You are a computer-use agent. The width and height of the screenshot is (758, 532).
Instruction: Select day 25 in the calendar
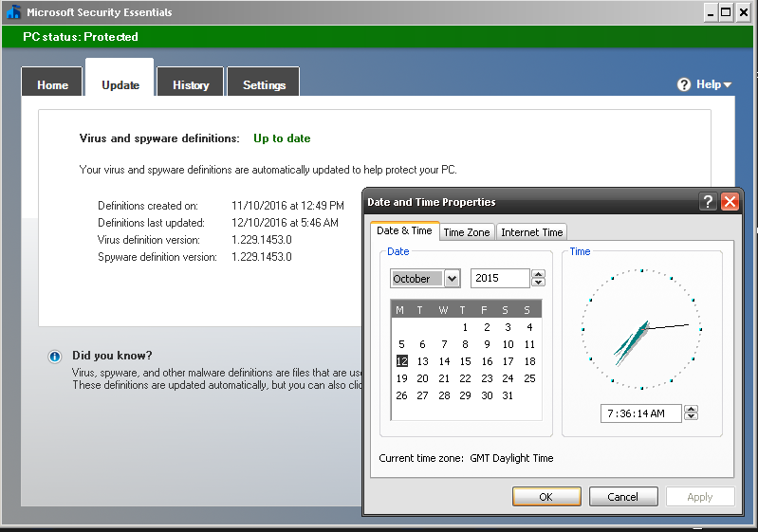pos(529,378)
